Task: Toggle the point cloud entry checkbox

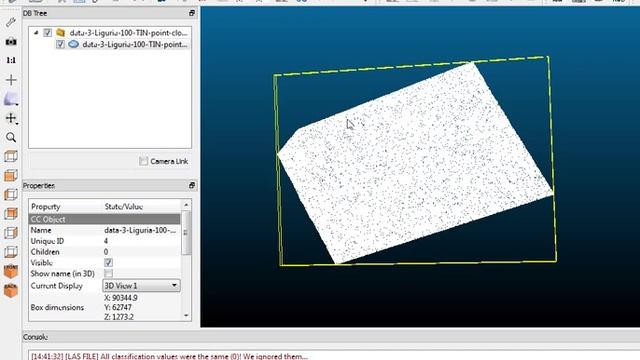Action: click(x=60, y=44)
